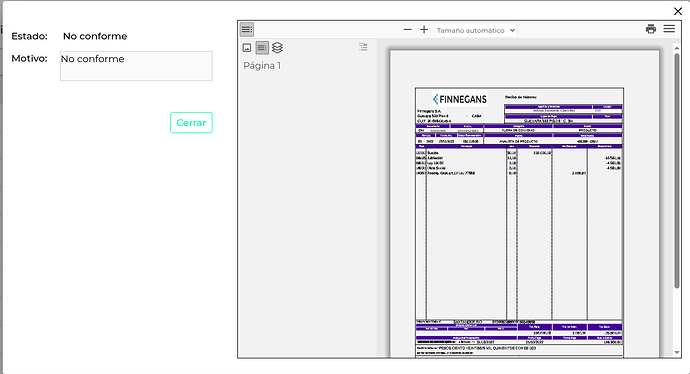690x374 pixels.
Task: Click the FINNEGANS logo in the document
Action: pos(459,99)
